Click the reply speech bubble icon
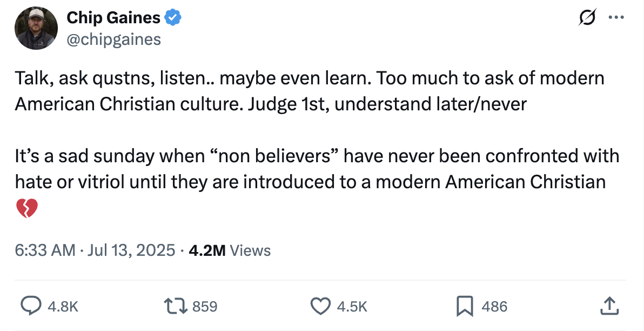644x331 pixels. pyautogui.click(x=31, y=306)
